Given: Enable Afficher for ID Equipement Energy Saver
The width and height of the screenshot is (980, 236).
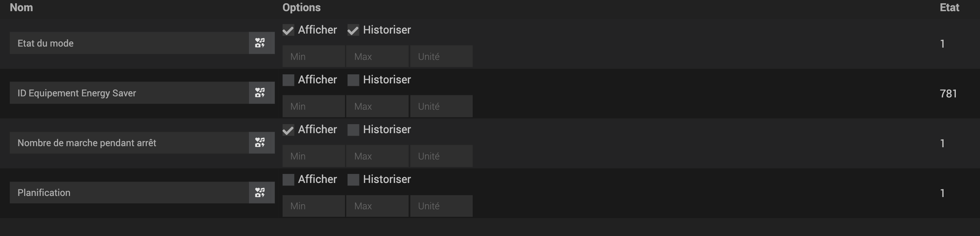Looking at the screenshot, I should point(288,80).
